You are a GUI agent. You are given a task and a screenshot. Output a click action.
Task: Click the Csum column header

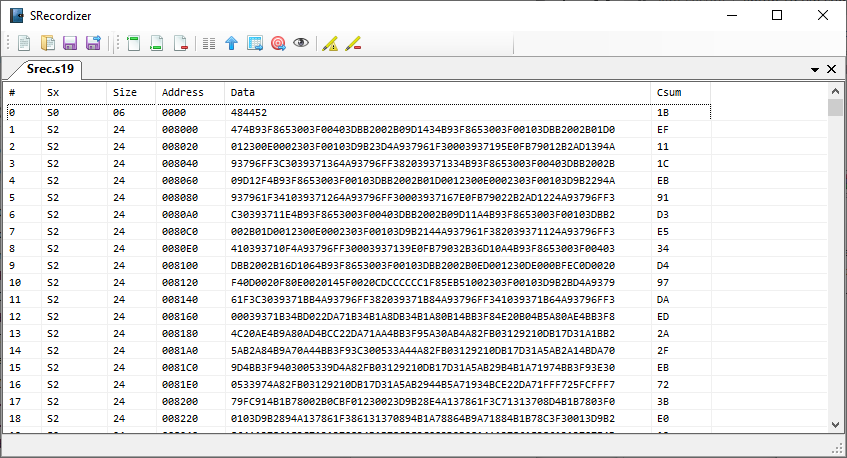pos(680,92)
